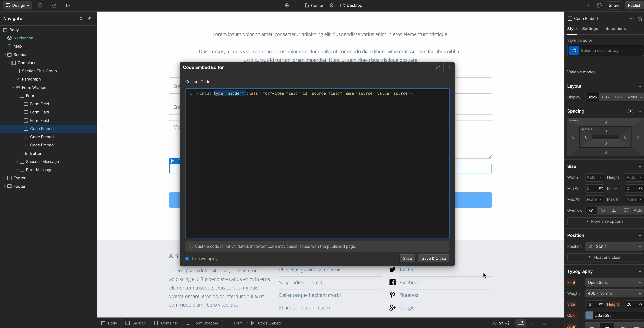Click the Publish button
Image resolution: width=644 pixels, height=328 pixels.
click(634, 5)
